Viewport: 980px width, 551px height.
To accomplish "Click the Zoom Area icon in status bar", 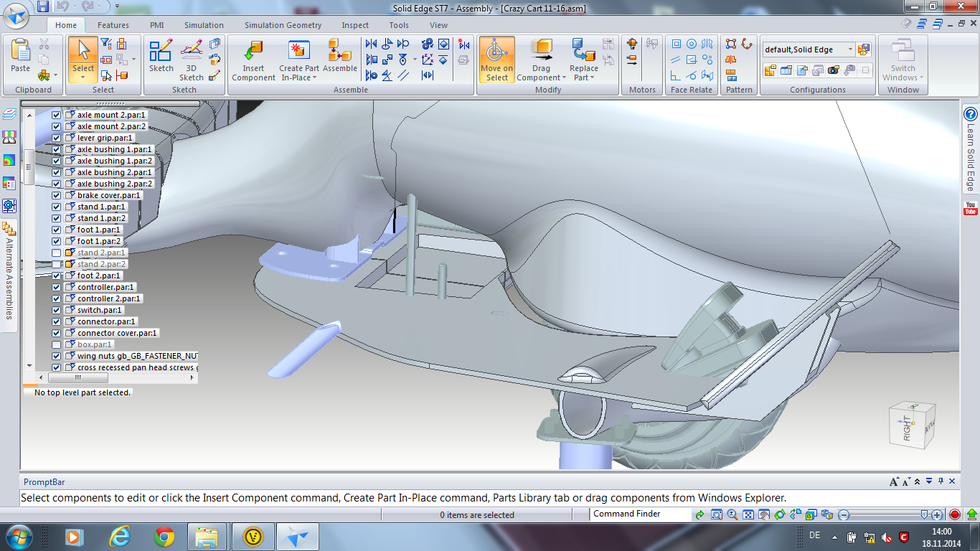I will click(716, 514).
